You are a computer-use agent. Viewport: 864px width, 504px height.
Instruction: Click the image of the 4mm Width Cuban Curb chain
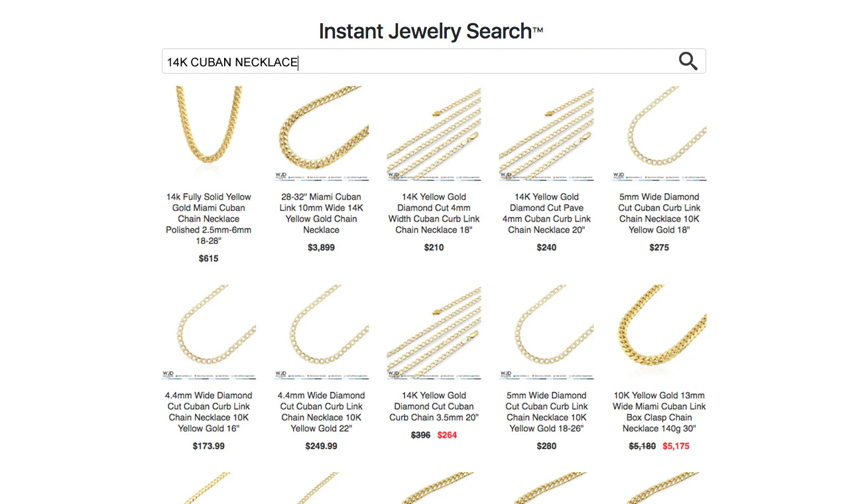[x=434, y=133]
